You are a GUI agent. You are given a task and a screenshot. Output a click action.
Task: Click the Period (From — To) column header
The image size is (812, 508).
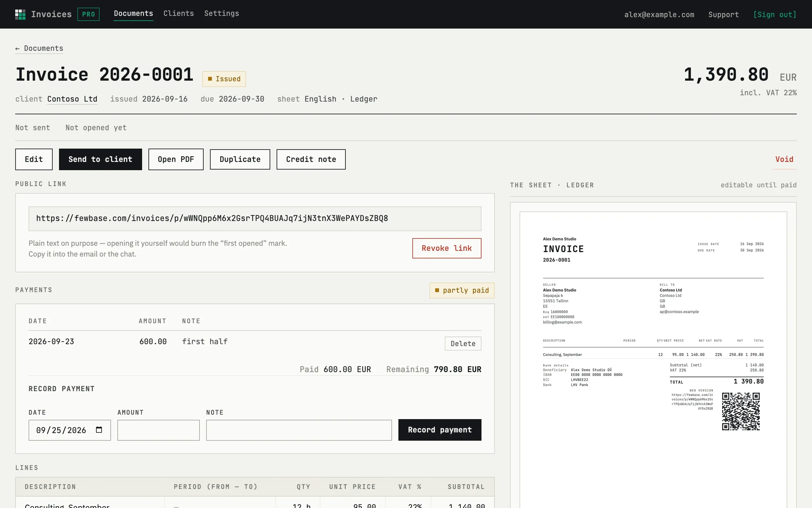click(215, 487)
